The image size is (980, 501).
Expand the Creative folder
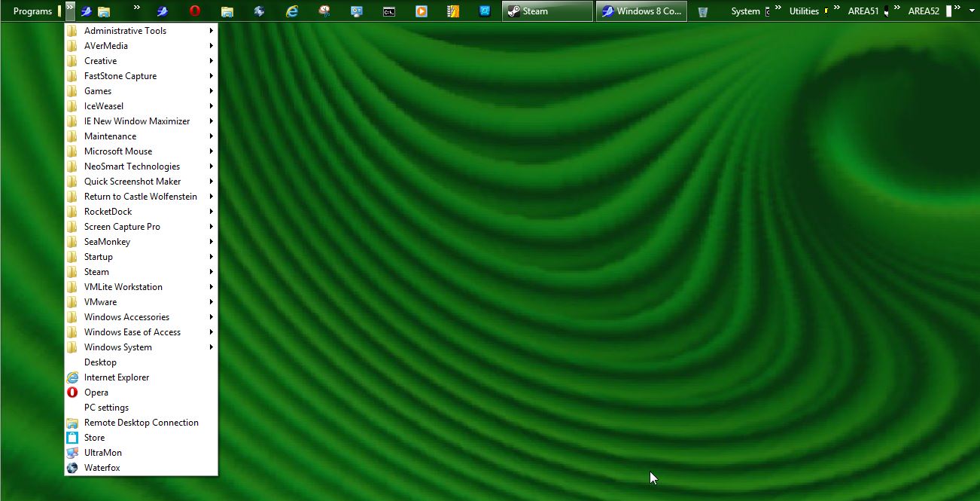[x=142, y=61]
